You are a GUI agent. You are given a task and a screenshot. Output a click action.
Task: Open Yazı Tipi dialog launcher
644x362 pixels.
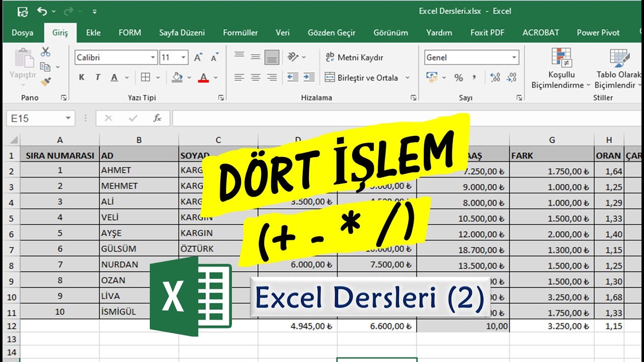[221, 98]
